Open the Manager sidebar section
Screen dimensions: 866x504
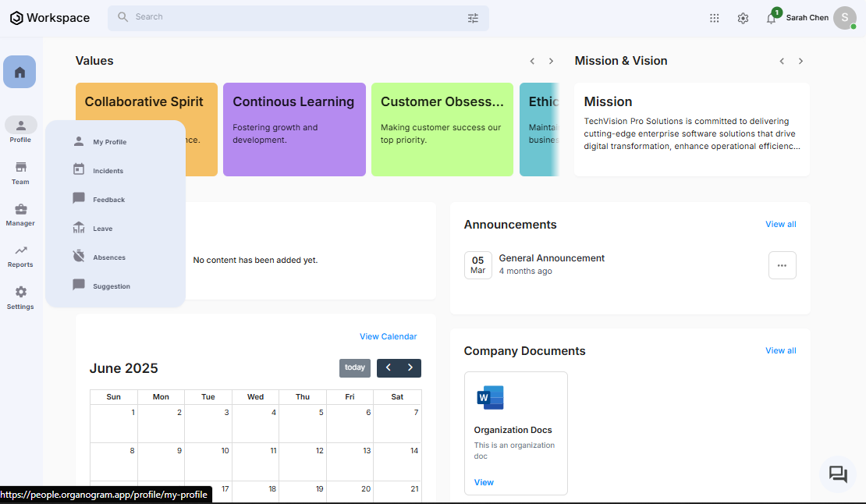click(x=20, y=214)
